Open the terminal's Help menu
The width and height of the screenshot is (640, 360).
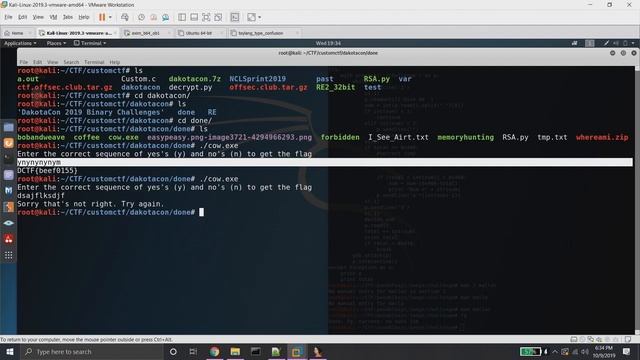115,62
